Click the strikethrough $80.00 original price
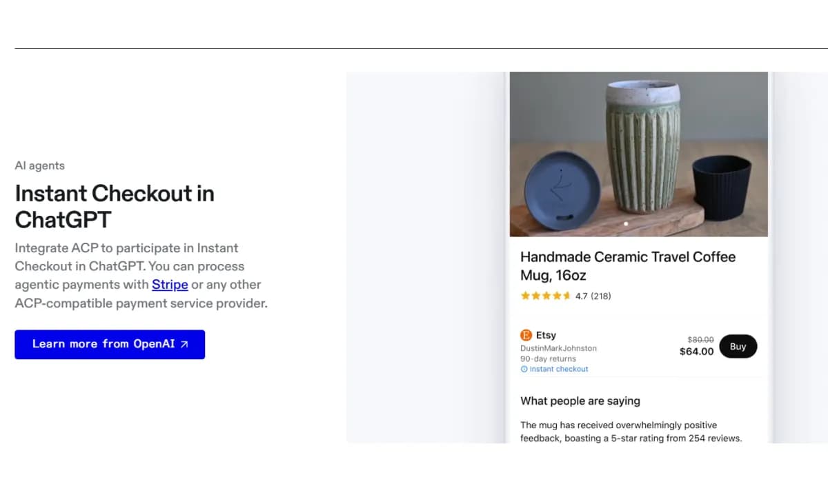The image size is (828, 504). [x=700, y=340]
